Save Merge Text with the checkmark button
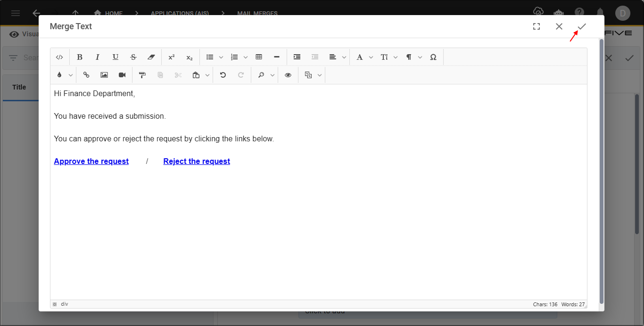This screenshot has height=326, width=644. coord(582,26)
